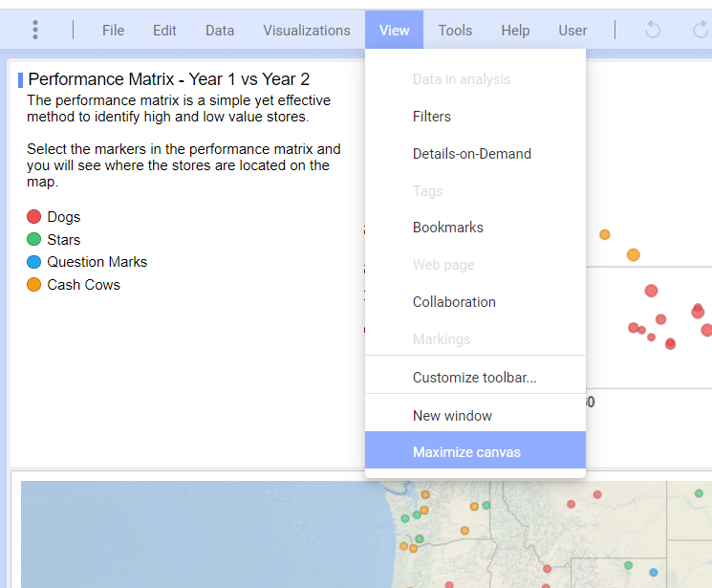Open the Visualizations menu

[307, 31]
